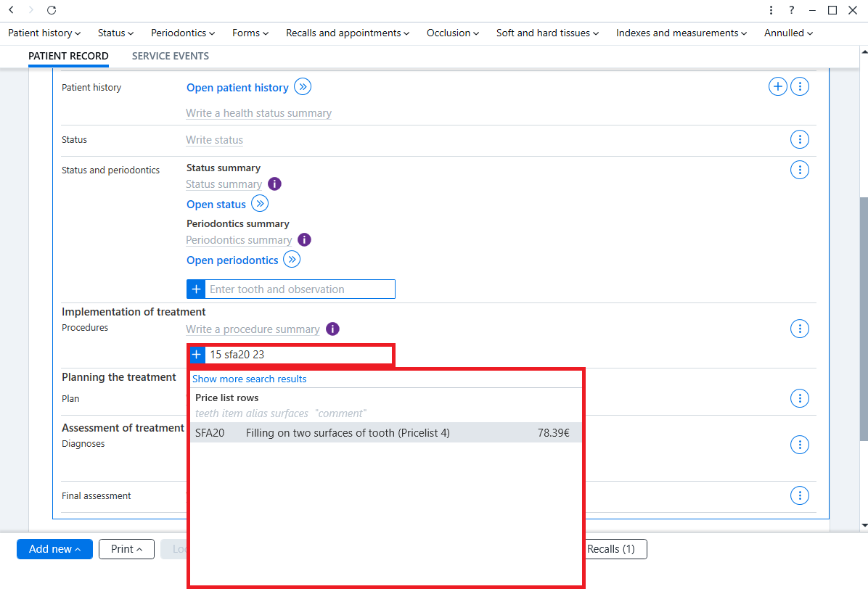Screen dimensions: 868x589
Task: Click the blue plus before the tooth observation field
Action: pos(196,289)
